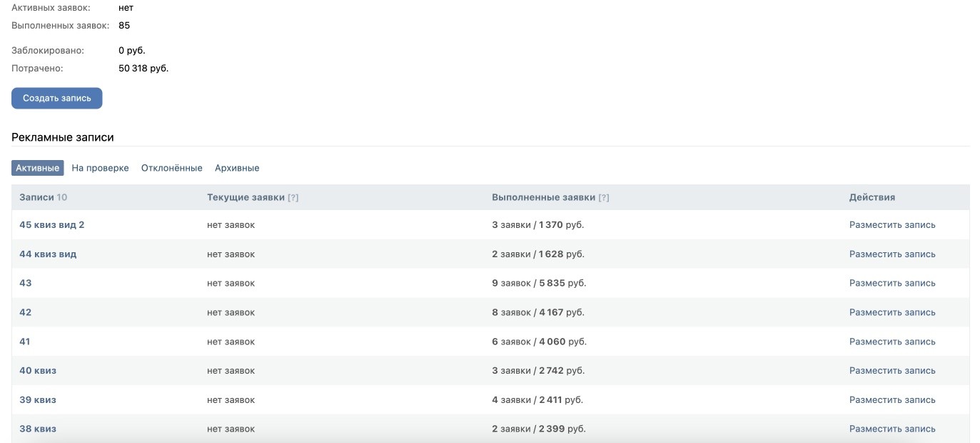Open record 38 квиз
980x443 pixels.
tap(38, 429)
